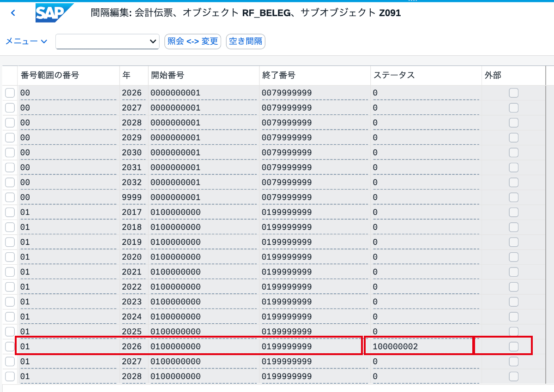Viewport: 554px width, 392px height.
Task: Click 終了番号 cell in 01 2028 row
Action: click(x=315, y=376)
